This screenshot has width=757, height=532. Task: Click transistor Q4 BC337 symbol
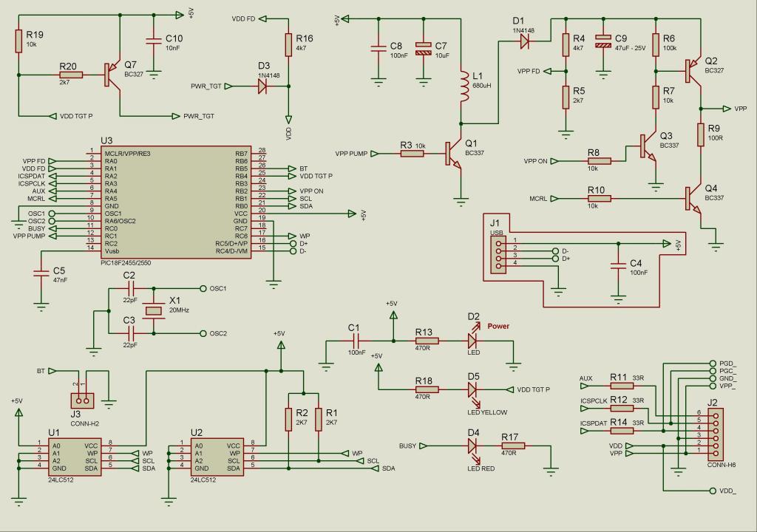pyautogui.click(x=693, y=199)
